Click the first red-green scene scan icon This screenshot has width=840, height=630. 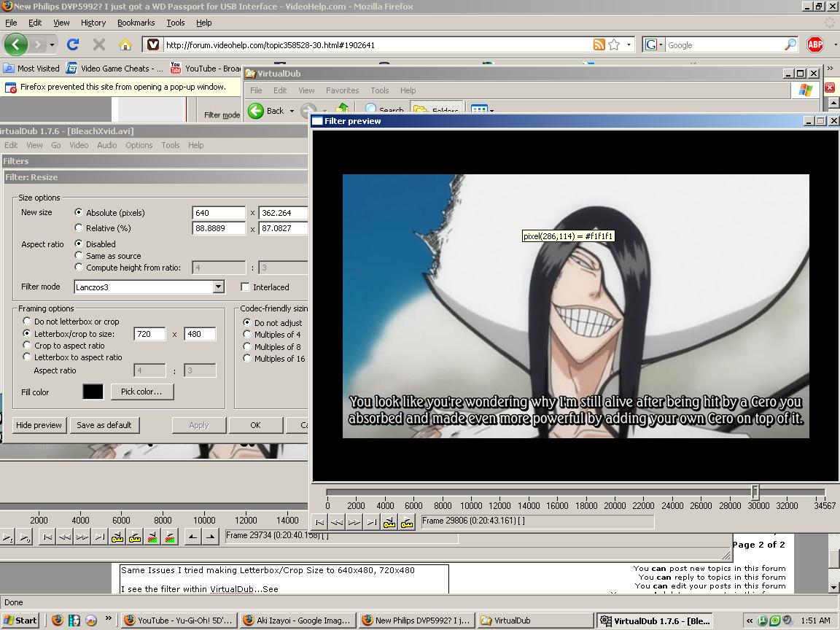pos(152,536)
